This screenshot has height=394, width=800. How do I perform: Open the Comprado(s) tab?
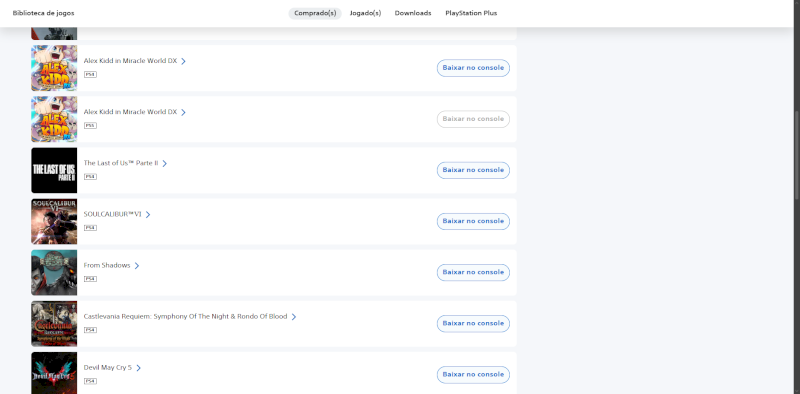pos(315,13)
